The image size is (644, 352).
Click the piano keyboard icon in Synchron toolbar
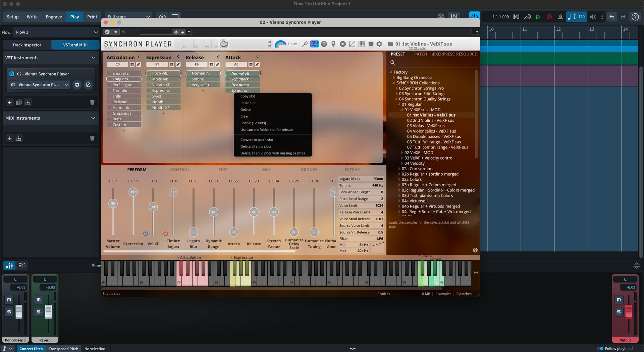click(361, 44)
